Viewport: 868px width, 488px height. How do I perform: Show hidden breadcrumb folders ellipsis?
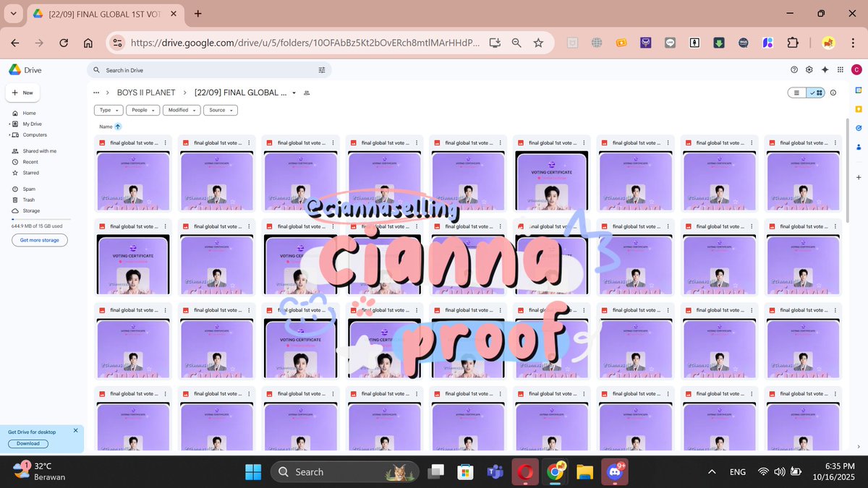click(x=96, y=93)
